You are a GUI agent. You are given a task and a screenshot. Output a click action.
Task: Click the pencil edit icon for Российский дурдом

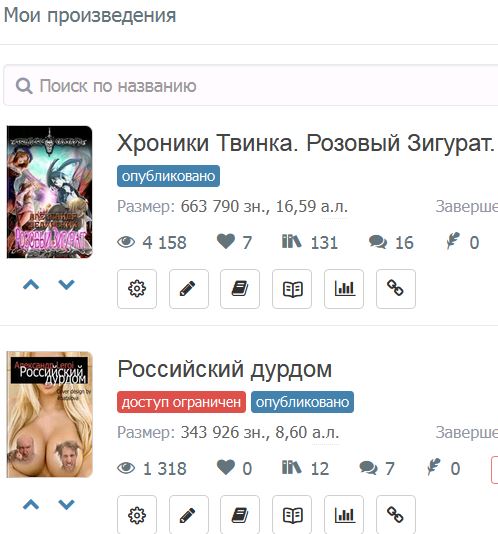point(189,515)
